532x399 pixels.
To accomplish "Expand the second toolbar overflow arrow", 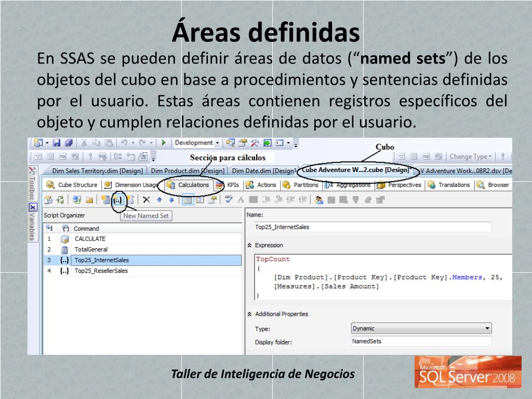I will click(x=154, y=159).
